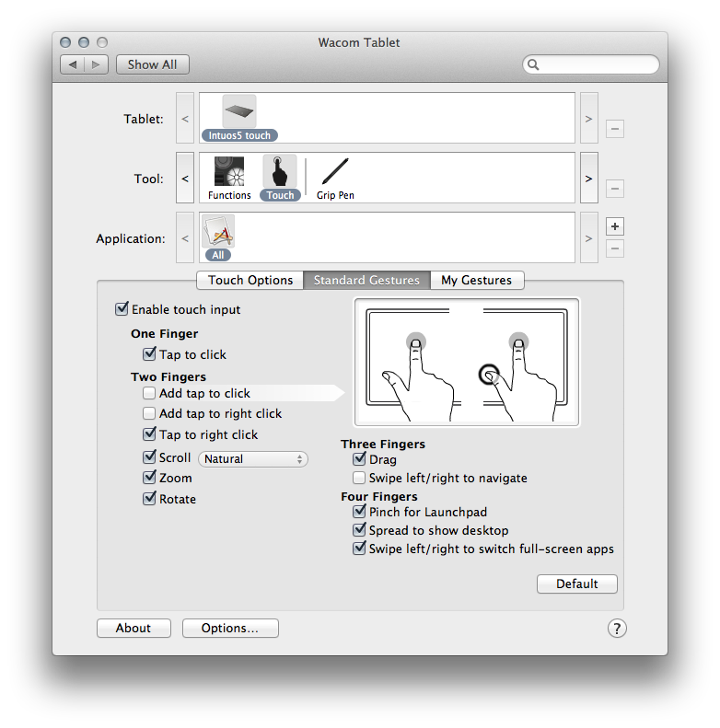This screenshot has height=728, width=720.
Task: Select the All applications icon
Action: click(x=218, y=231)
